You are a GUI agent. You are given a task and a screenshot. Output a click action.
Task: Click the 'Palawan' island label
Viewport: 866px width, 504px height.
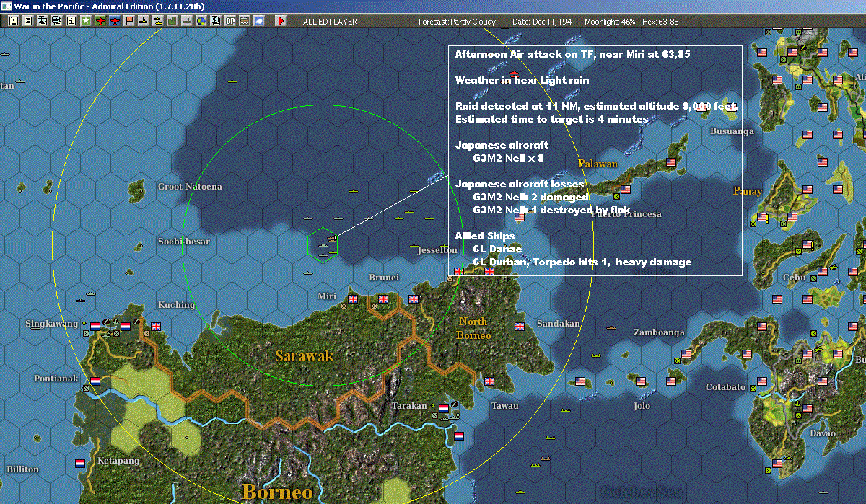598,164
